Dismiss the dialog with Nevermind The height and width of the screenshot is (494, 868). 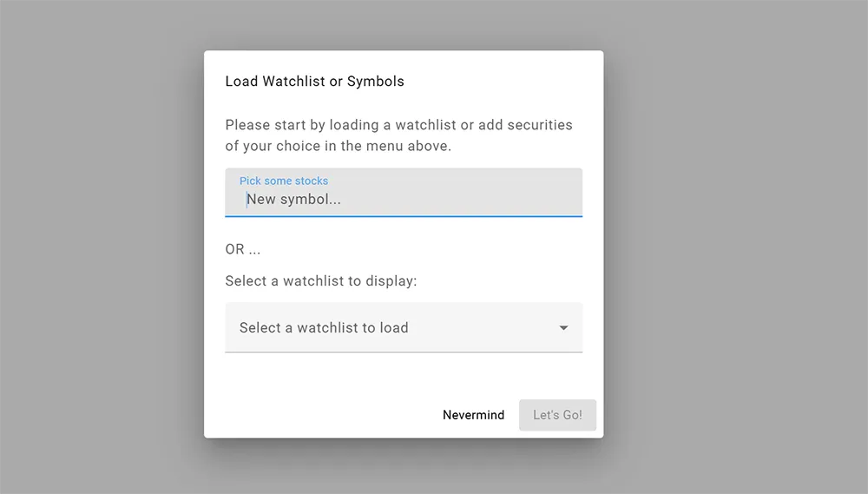pos(473,415)
